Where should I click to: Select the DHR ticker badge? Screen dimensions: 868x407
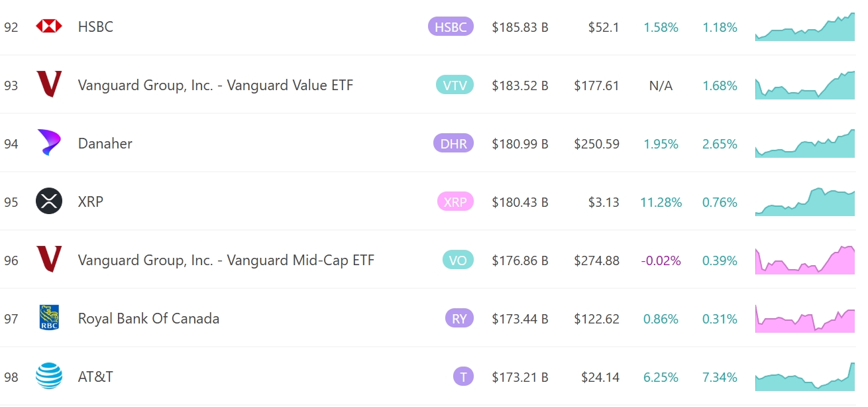click(x=453, y=143)
